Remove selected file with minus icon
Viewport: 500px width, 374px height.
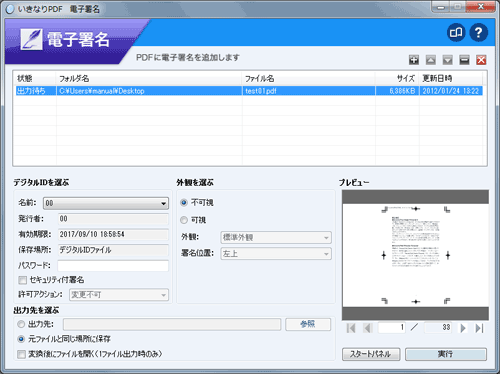[464, 60]
